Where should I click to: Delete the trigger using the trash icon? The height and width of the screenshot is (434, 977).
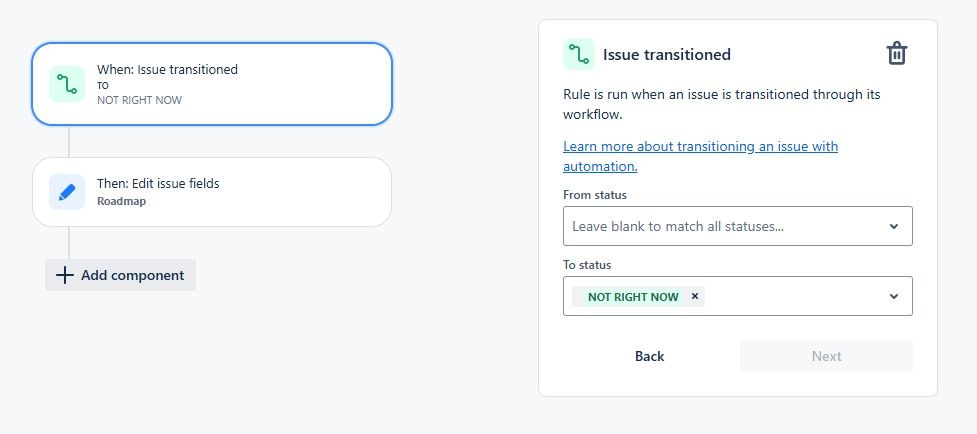pyautogui.click(x=897, y=54)
